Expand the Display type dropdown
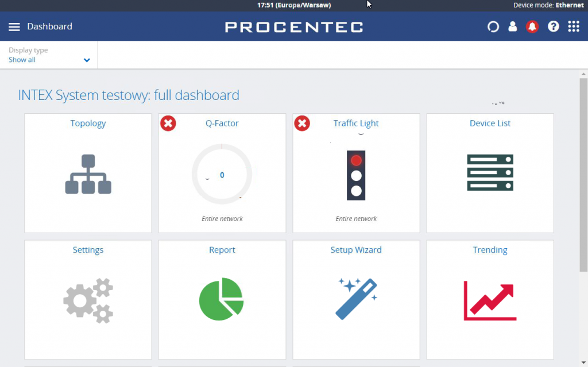 coord(49,55)
